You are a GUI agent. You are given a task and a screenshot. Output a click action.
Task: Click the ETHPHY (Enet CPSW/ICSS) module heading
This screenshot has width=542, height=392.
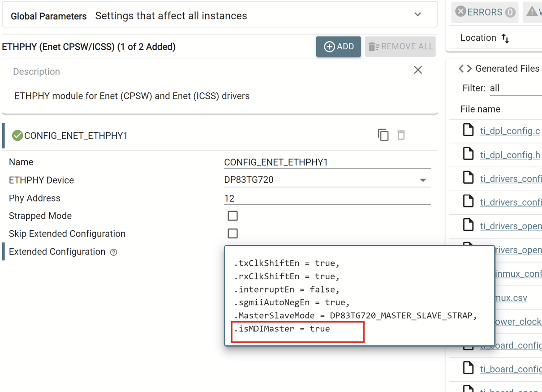point(89,47)
